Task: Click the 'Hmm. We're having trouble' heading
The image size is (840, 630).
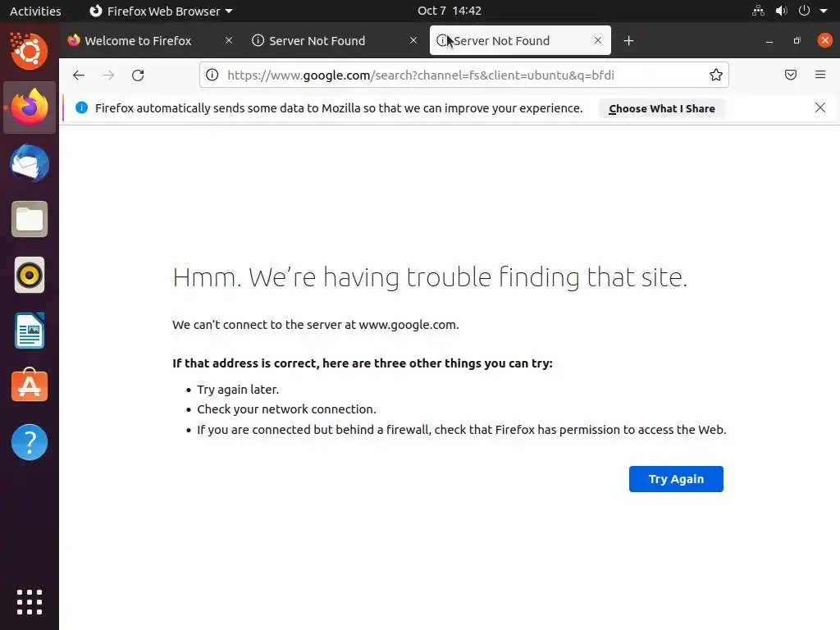Action: point(430,277)
